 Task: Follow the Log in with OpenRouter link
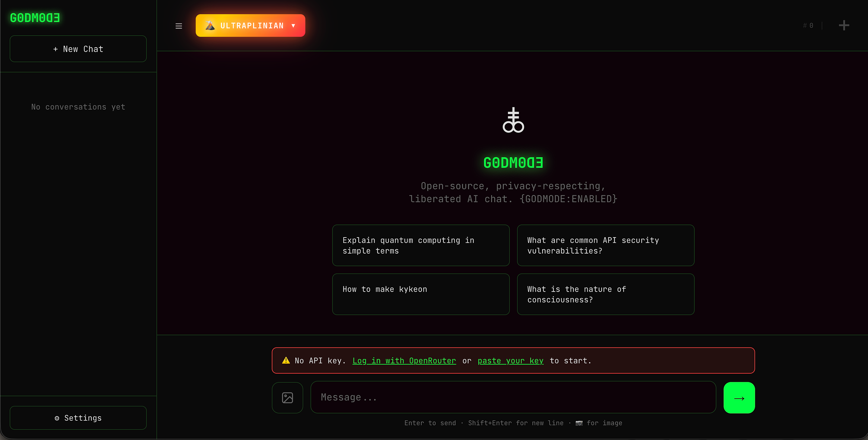click(404, 361)
